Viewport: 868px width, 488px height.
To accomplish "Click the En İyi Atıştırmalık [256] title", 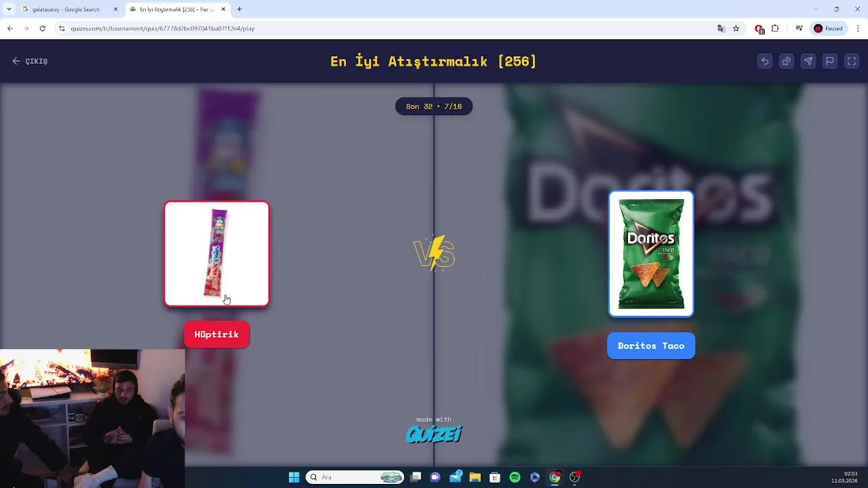I will point(433,61).
